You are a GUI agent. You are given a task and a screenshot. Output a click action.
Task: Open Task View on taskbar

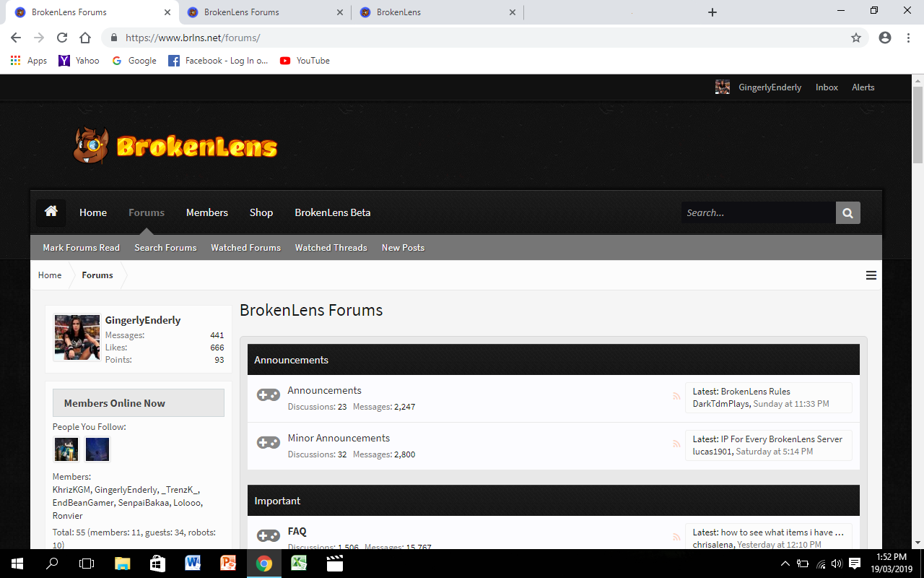click(x=87, y=564)
